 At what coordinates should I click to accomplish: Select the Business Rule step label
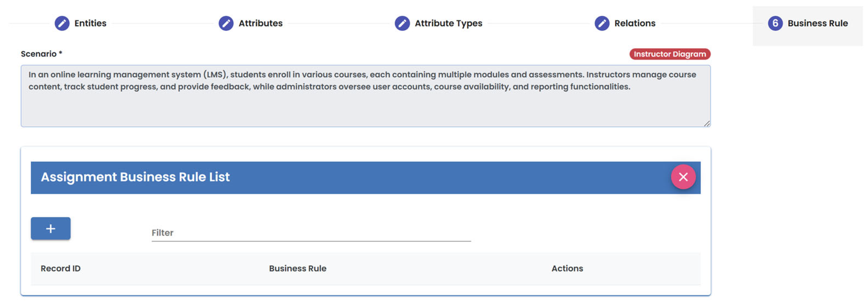pyautogui.click(x=817, y=23)
